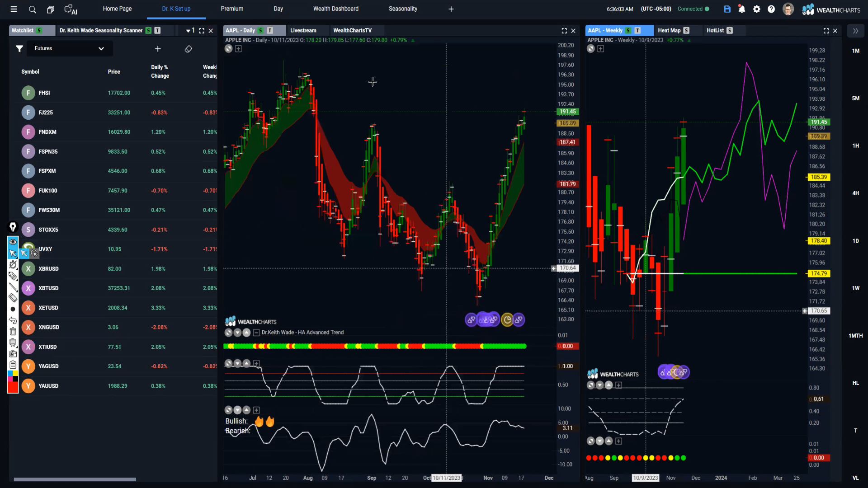Open settings gear in top bar
868x488 pixels.
(x=757, y=9)
